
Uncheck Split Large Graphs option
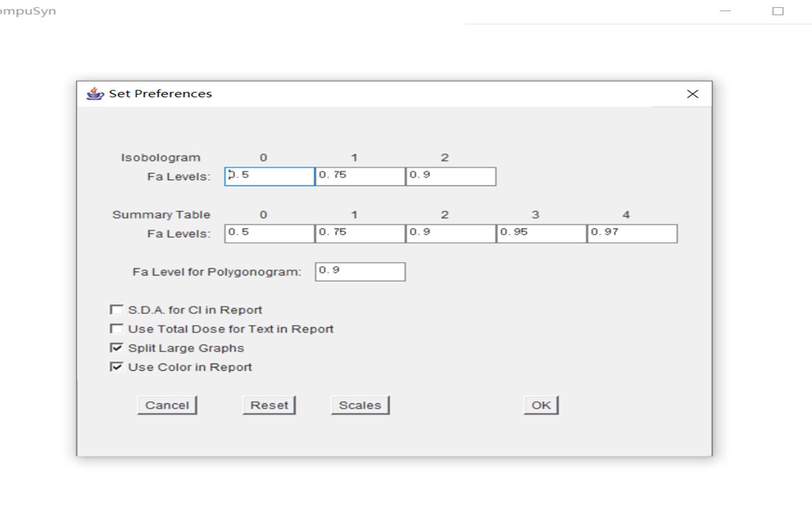pyautogui.click(x=117, y=348)
